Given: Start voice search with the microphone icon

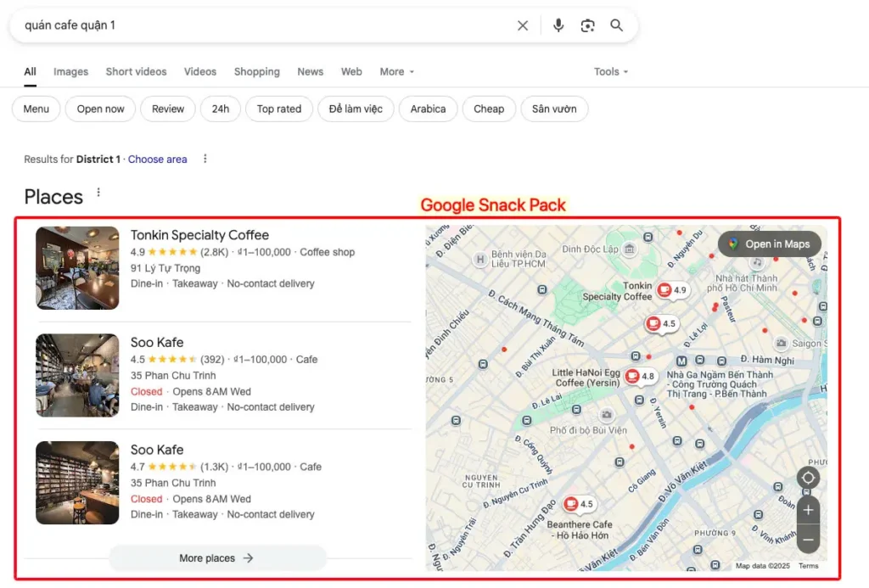Looking at the screenshot, I should point(558,25).
